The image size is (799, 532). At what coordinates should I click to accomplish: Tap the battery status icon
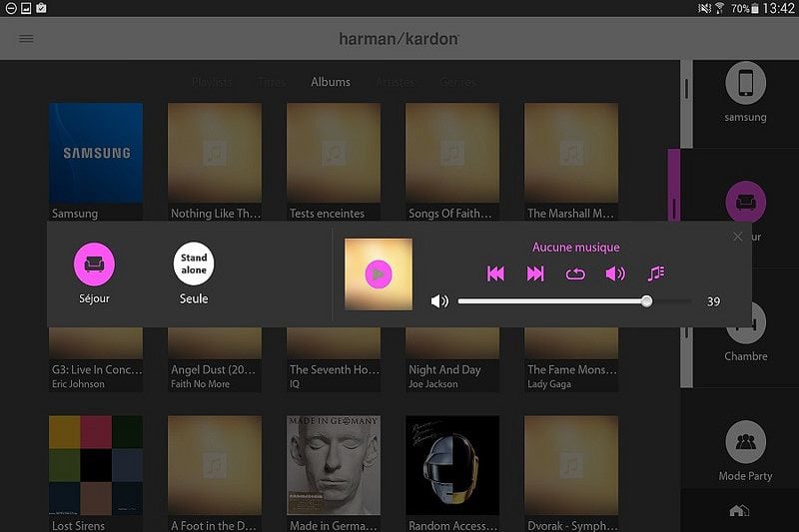(x=755, y=8)
